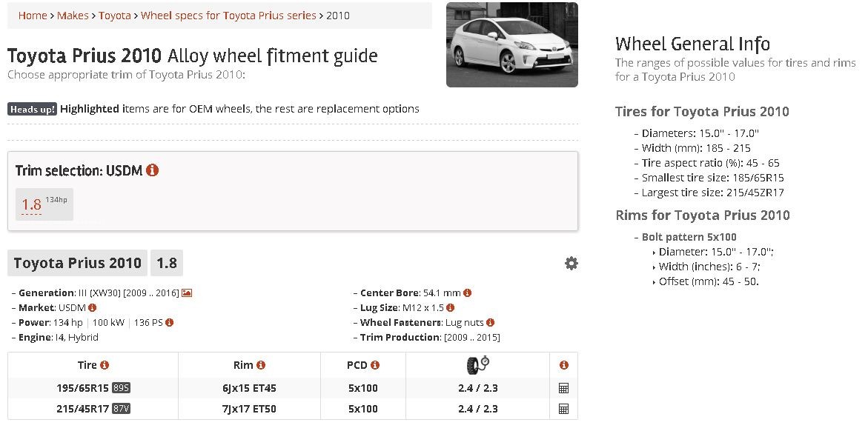
Task: View the generation image icon after [2009 .. 2016]
Action: tap(187, 293)
